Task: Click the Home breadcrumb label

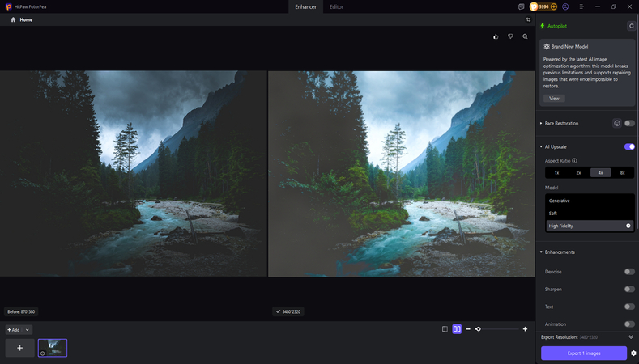Action: [x=26, y=19]
